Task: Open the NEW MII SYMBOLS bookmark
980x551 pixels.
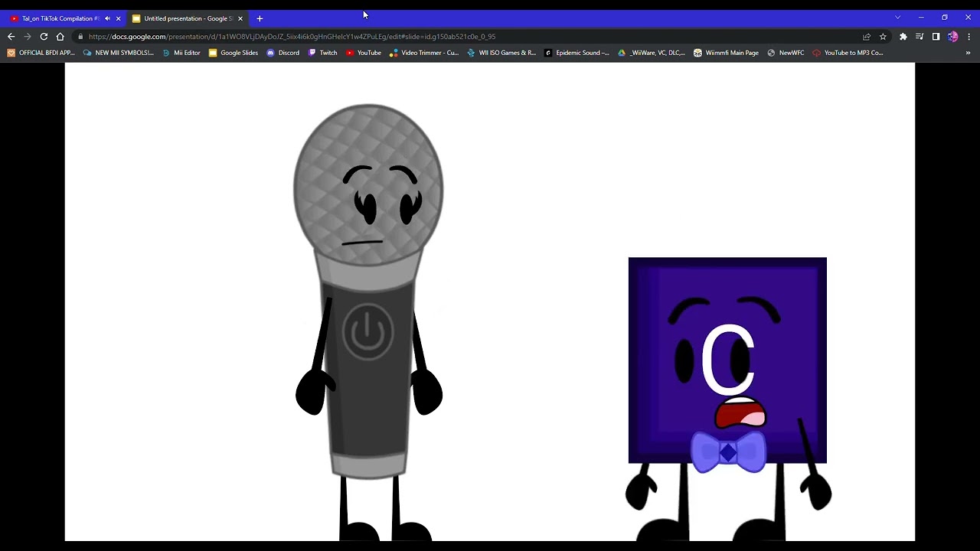Action: (x=119, y=53)
